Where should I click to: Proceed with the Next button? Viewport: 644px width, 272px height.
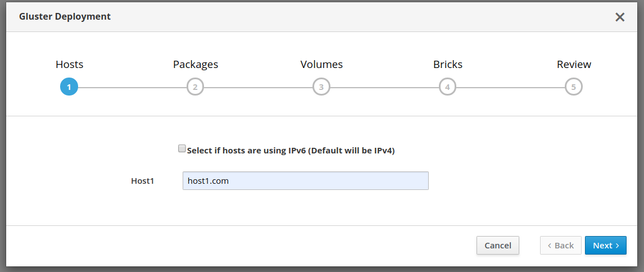click(605, 245)
